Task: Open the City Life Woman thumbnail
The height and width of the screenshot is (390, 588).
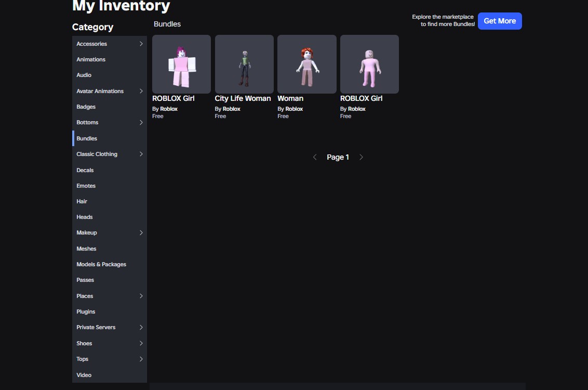Action: point(244,64)
